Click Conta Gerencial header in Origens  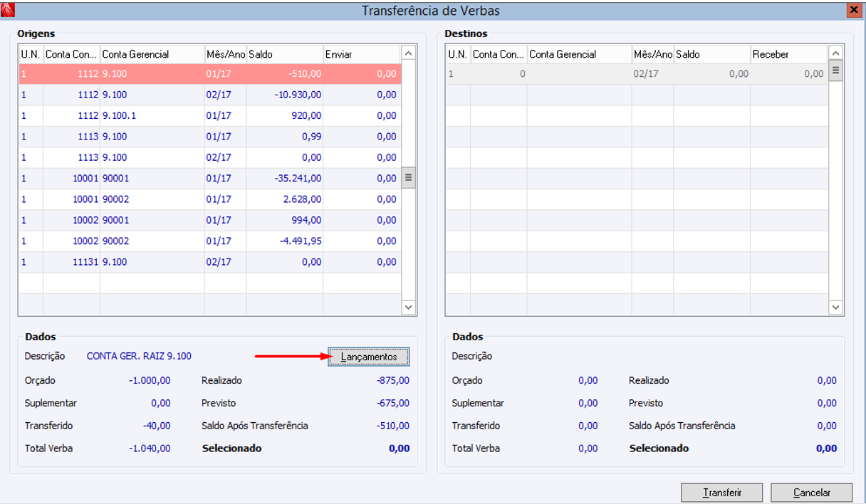(152, 54)
